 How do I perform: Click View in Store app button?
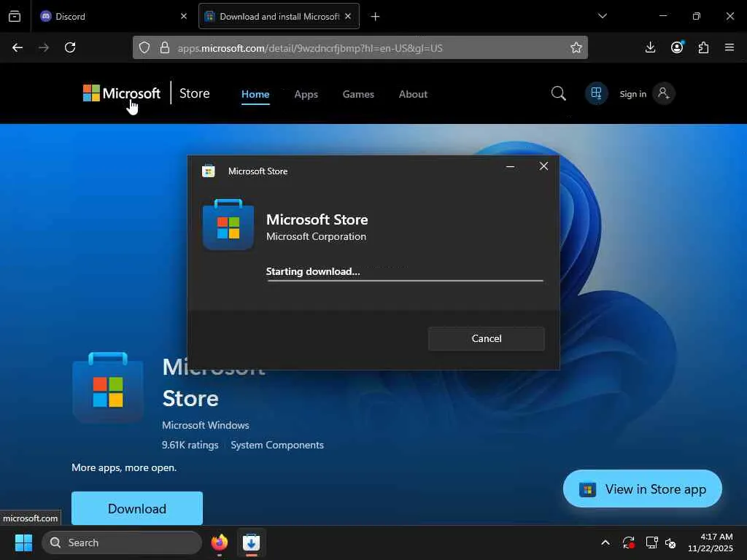tap(642, 489)
